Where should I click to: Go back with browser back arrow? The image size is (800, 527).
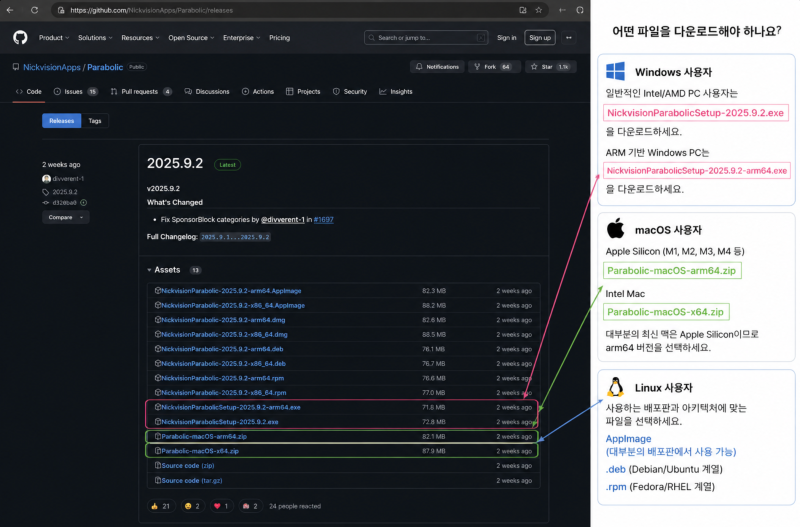(x=10, y=10)
